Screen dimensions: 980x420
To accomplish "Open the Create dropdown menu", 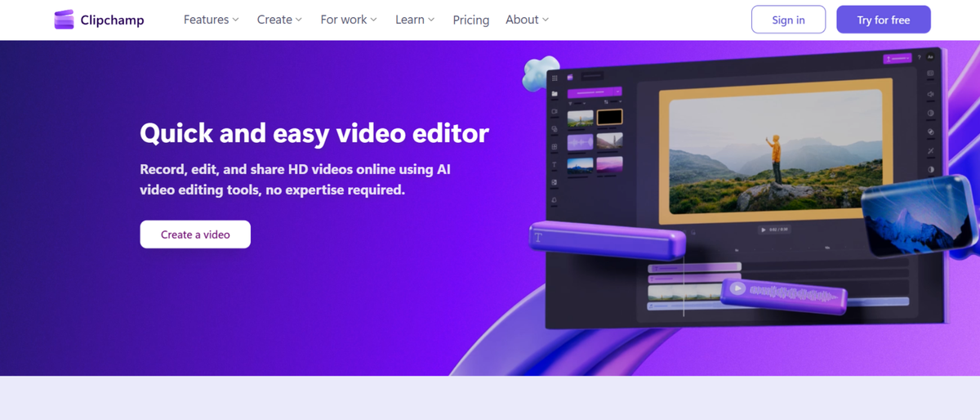I will point(279,20).
